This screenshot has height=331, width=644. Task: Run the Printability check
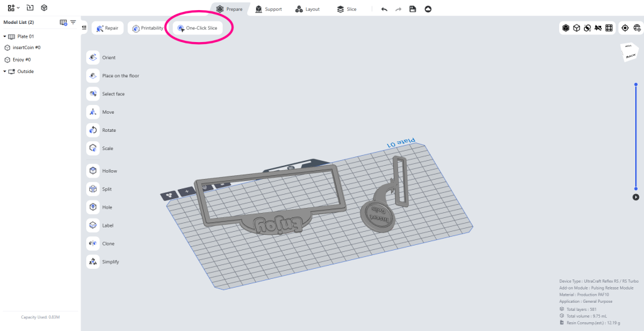148,28
